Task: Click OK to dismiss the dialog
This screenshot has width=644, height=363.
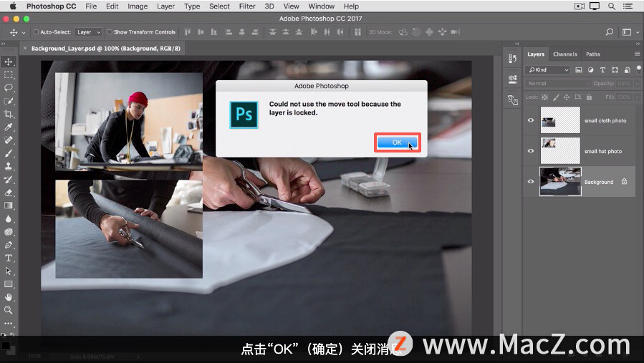Action: (x=398, y=142)
